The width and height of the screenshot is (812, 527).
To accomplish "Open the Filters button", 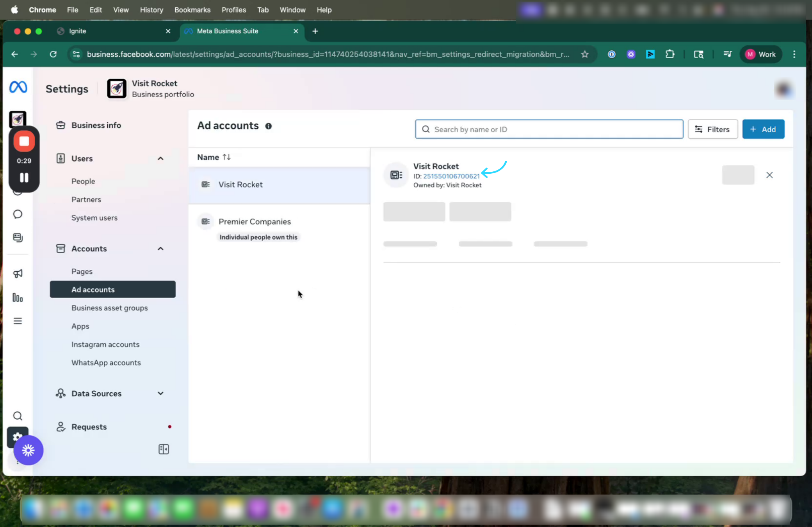I will click(x=713, y=129).
